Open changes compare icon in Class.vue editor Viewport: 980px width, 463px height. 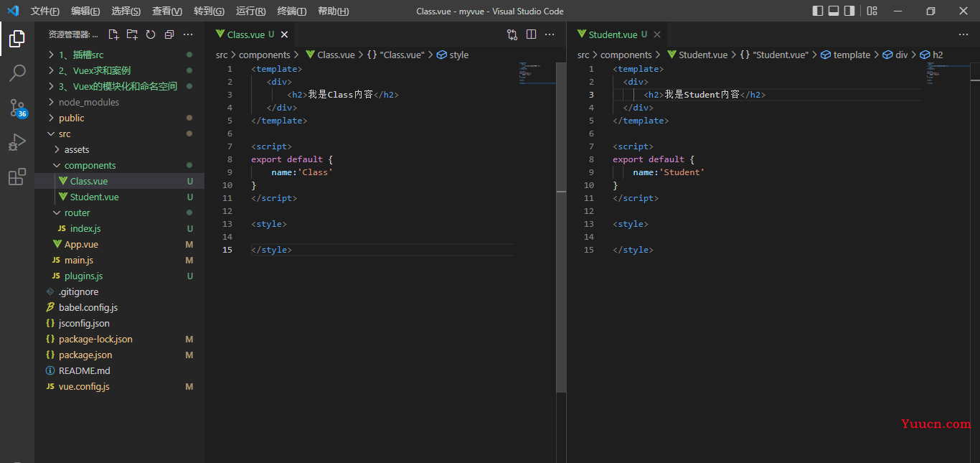pos(512,34)
